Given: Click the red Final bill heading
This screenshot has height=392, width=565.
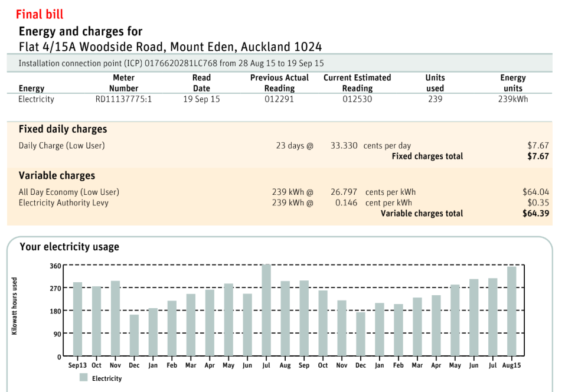Looking at the screenshot, I should coord(40,14).
